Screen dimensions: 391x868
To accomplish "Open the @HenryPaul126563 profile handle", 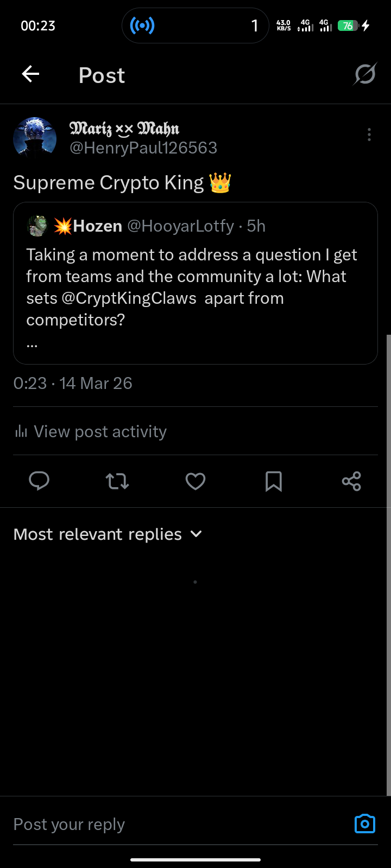I will point(143,148).
